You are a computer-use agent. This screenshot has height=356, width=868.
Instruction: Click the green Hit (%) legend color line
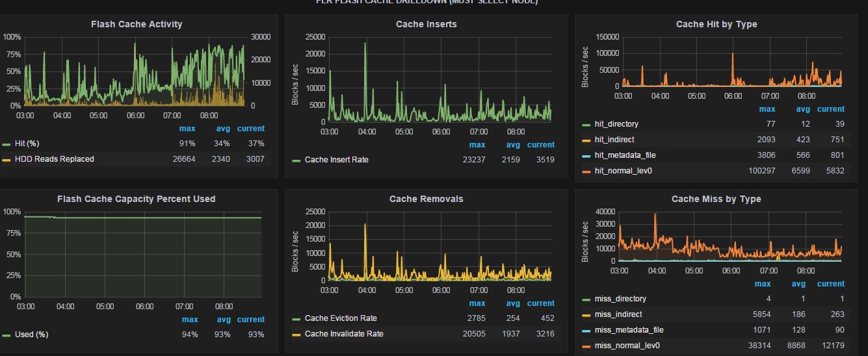(x=7, y=144)
